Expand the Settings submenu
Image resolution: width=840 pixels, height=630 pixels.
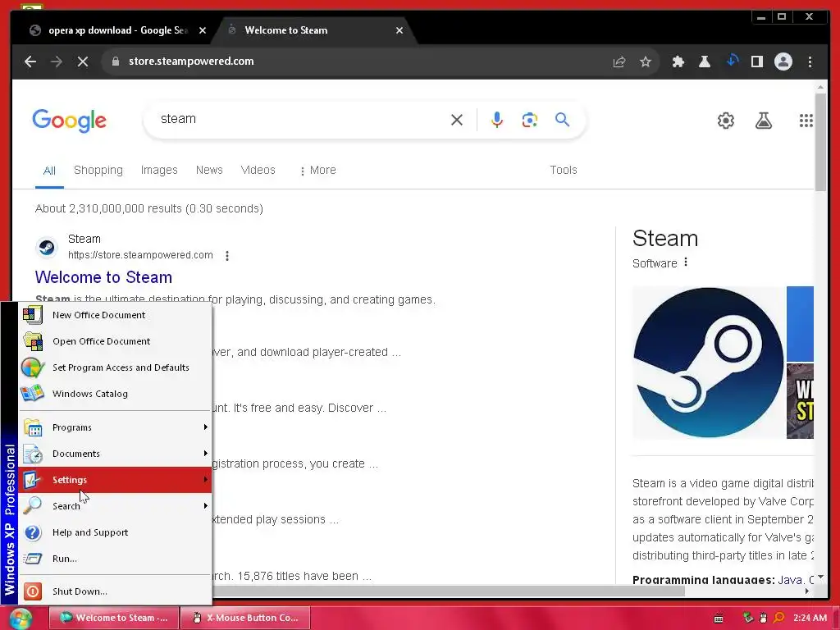[116, 480]
